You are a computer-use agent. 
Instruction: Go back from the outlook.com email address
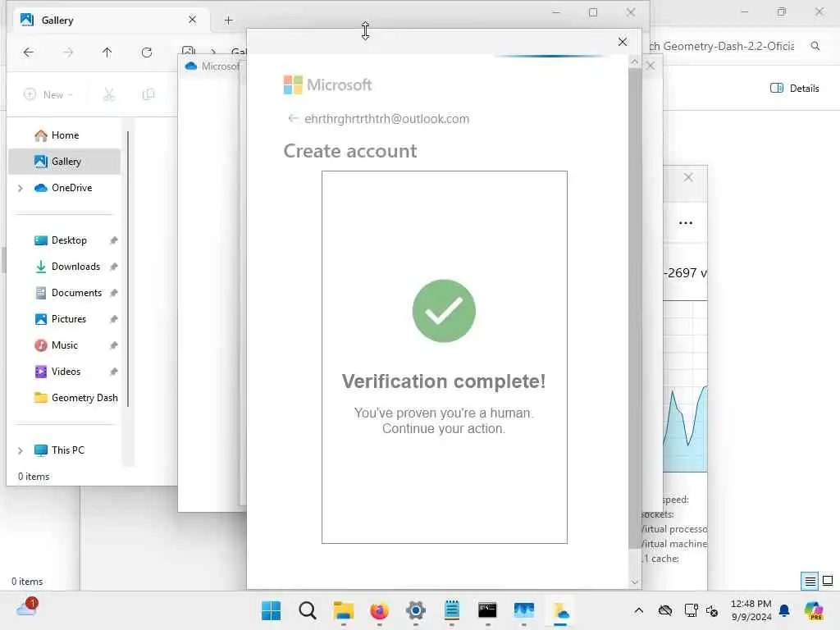click(293, 118)
